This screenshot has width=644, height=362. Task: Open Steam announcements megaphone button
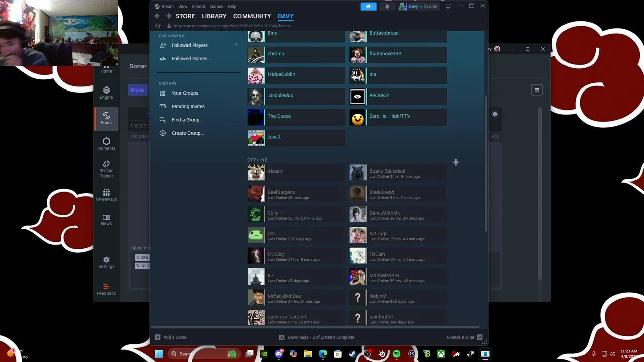368,6
